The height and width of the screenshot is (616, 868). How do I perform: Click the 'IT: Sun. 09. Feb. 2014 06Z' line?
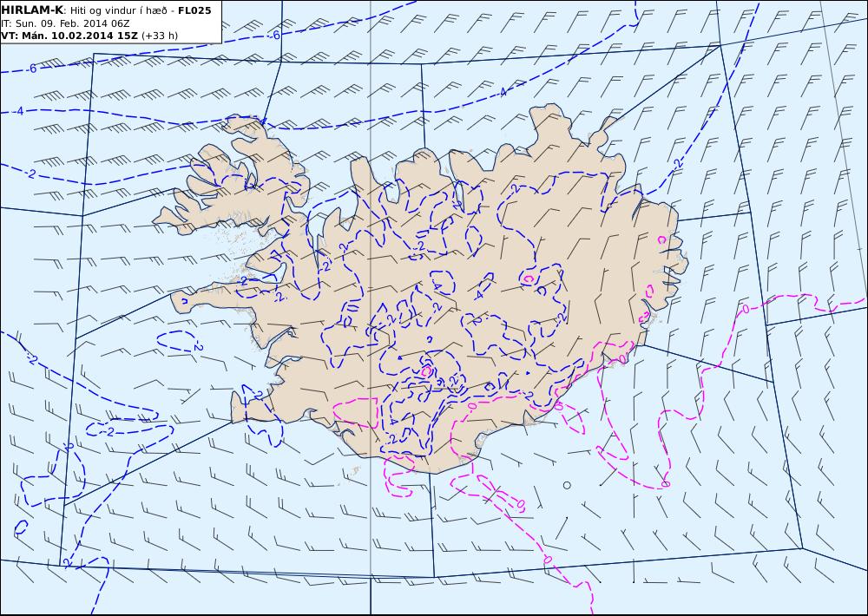[x=65, y=23]
